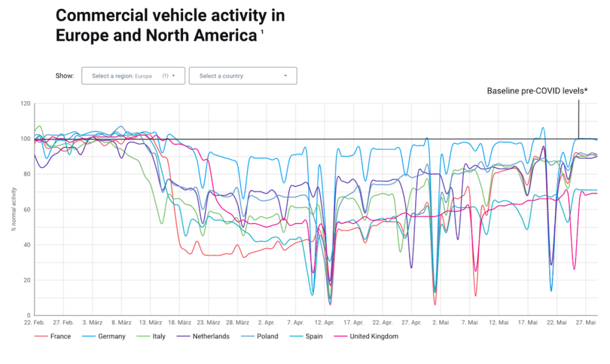The image size is (610, 364).
Task: Click the caret arrow in the region selector
Action: click(174, 76)
